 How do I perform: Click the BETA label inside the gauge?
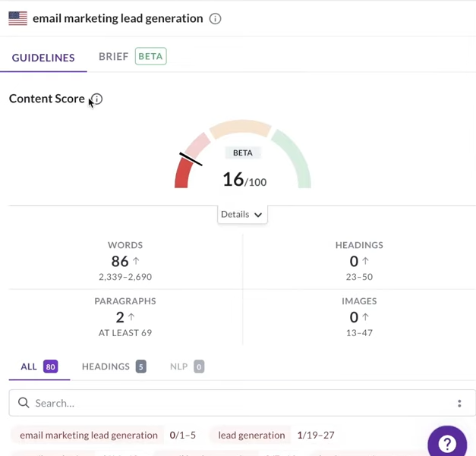[x=243, y=153]
